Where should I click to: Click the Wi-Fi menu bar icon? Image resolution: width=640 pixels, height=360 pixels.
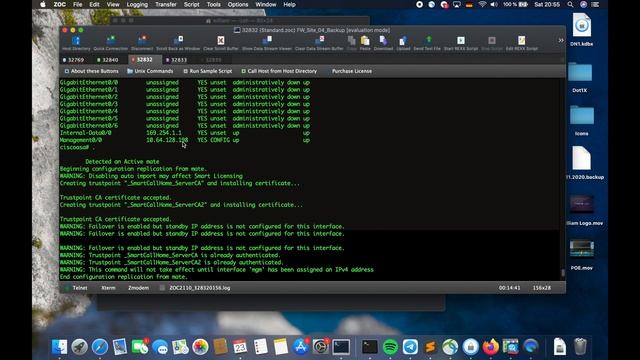(x=482, y=4)
